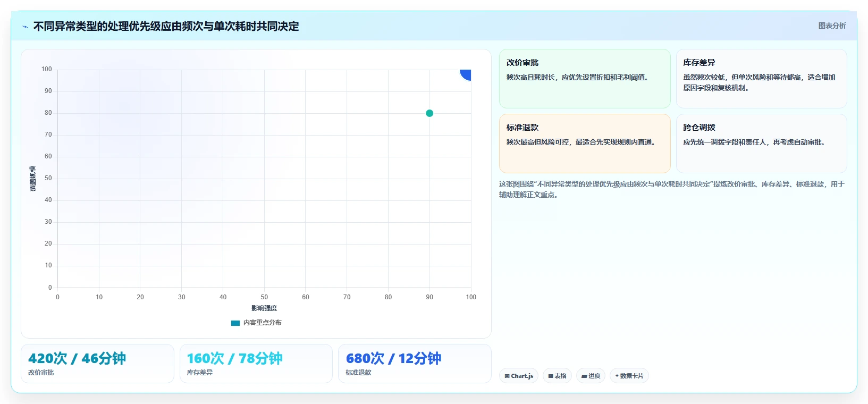This screenshot has height=404, width=868.
Task: Click the blue data point at chart corner
Action: pos(466,74)
